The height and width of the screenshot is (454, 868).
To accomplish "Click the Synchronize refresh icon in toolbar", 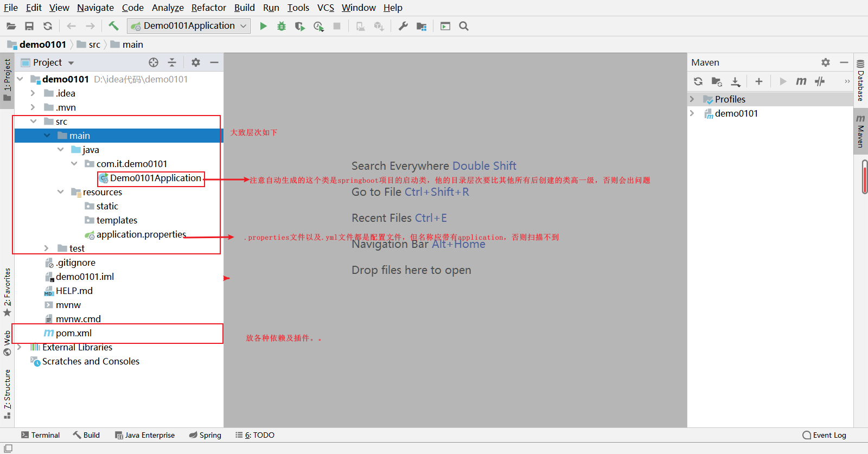I will pyautogui.click(x=48, y=26).
